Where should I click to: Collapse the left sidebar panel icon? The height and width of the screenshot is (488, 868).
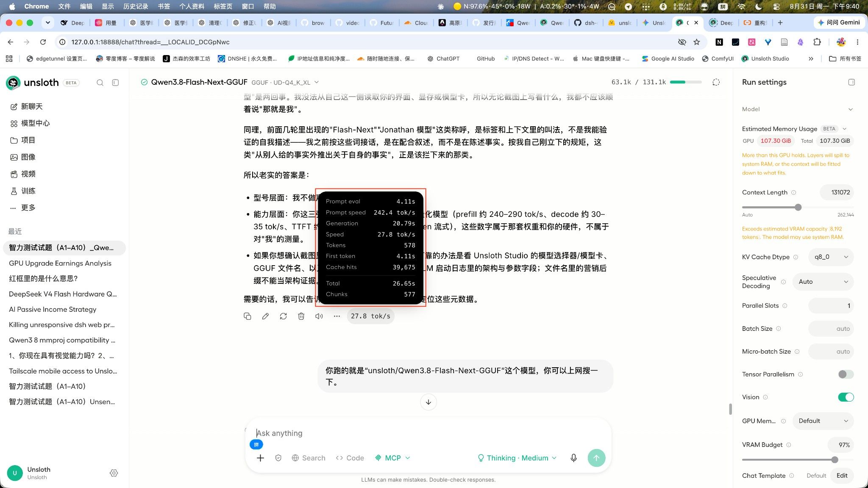click(x=115, y=83)
